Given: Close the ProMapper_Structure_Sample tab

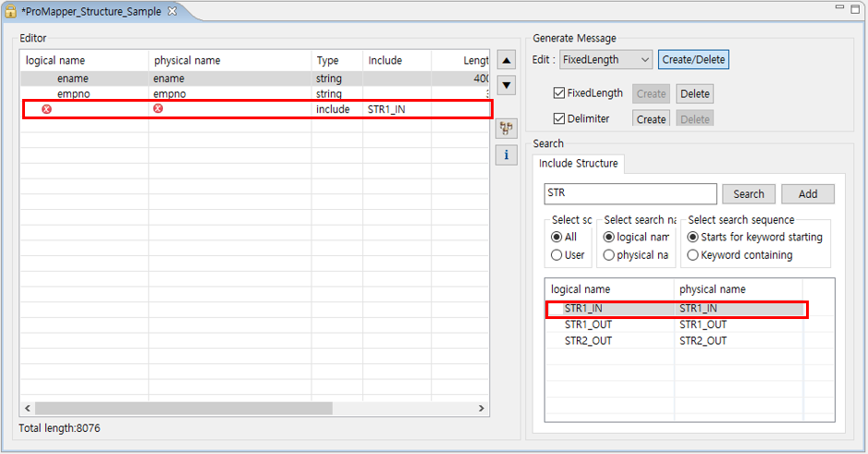Looking at the screenshot, I should click(x=172, y=11).
